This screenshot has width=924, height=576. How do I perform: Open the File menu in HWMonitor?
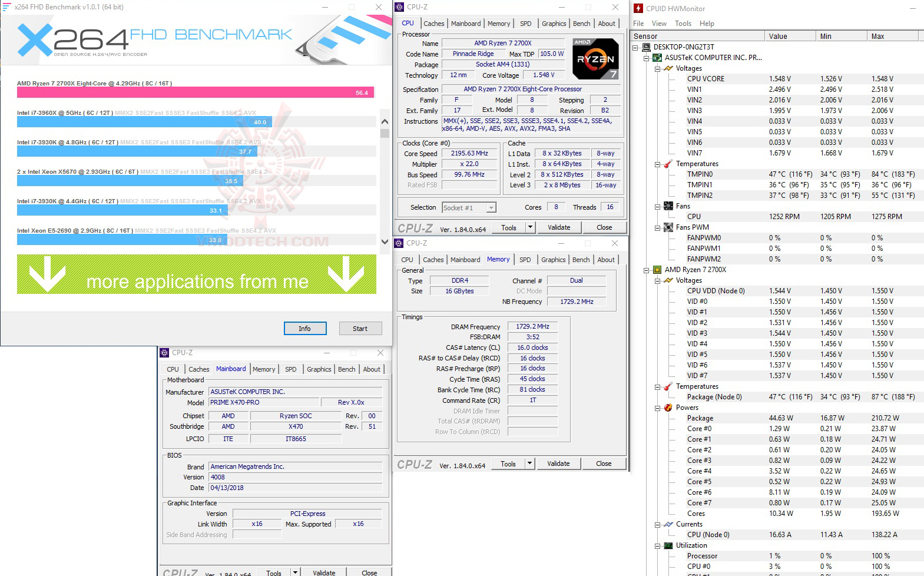638,24
